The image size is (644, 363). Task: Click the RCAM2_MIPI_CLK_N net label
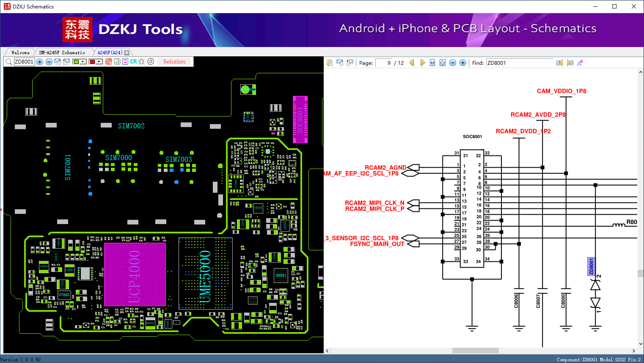(374, 203)
